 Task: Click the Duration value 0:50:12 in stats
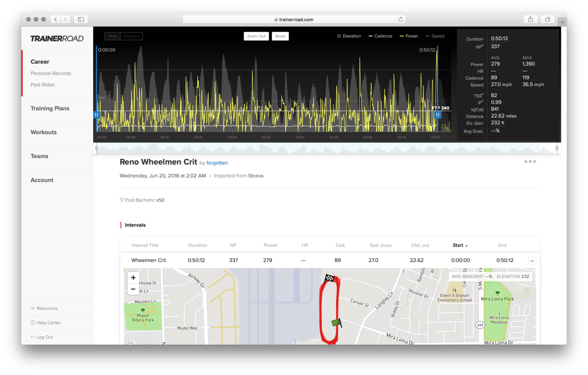(499, 39)
